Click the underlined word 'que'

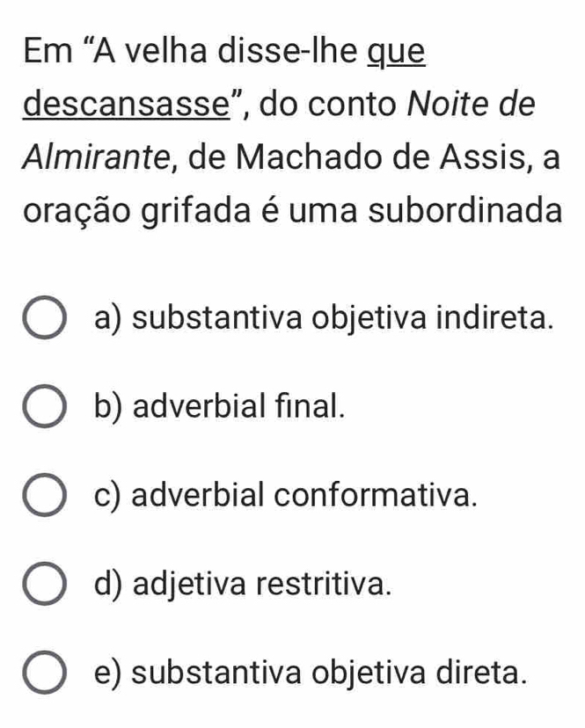pyautogui.click(x=395, y=51)
